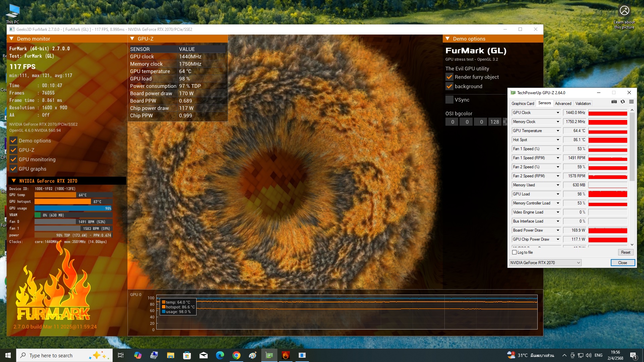Open the Memory Used sensor dropdown
This screenshot has height=362, width=644.
558,185
